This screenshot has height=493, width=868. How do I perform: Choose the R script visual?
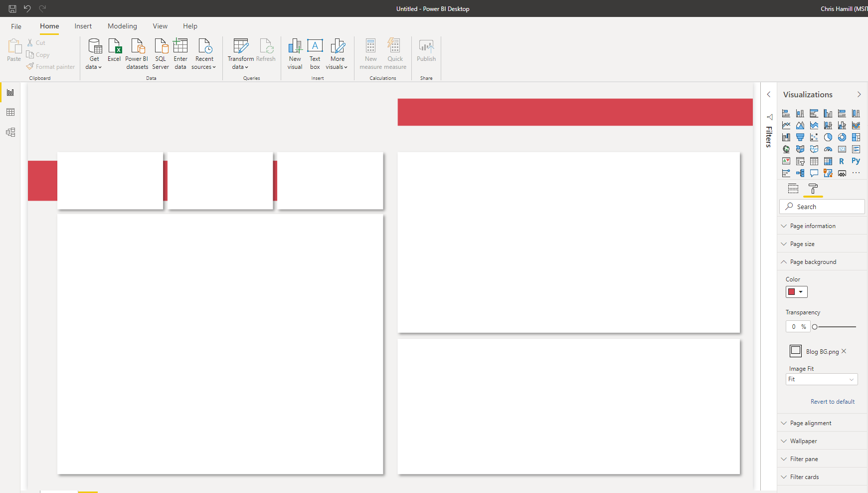(842, 161)
